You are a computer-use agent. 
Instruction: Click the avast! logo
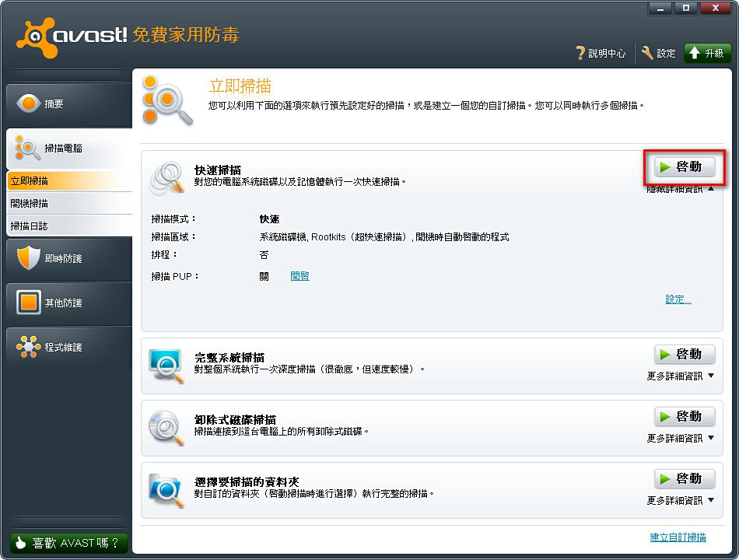pyautogui.click(x=71, y=37)
